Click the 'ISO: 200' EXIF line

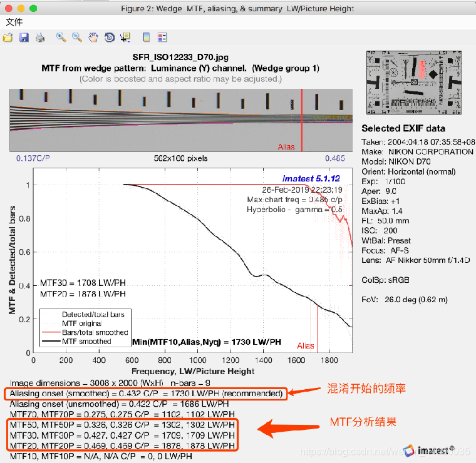click(x=379, y=231)
